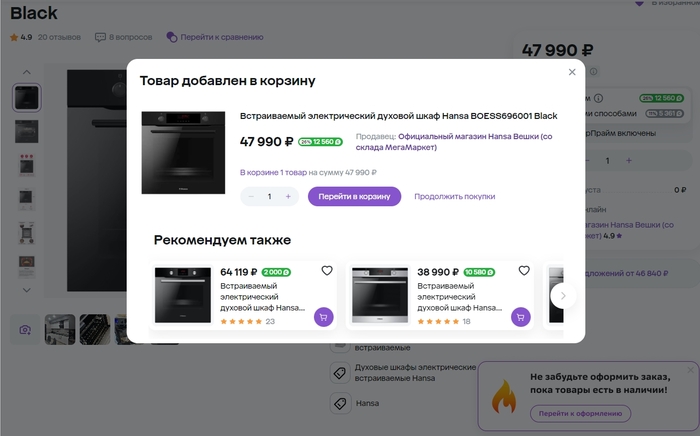Add the 38 990 ₽ oven to favorites
Viewport: 700px width, 436px height.
point(523,271)
